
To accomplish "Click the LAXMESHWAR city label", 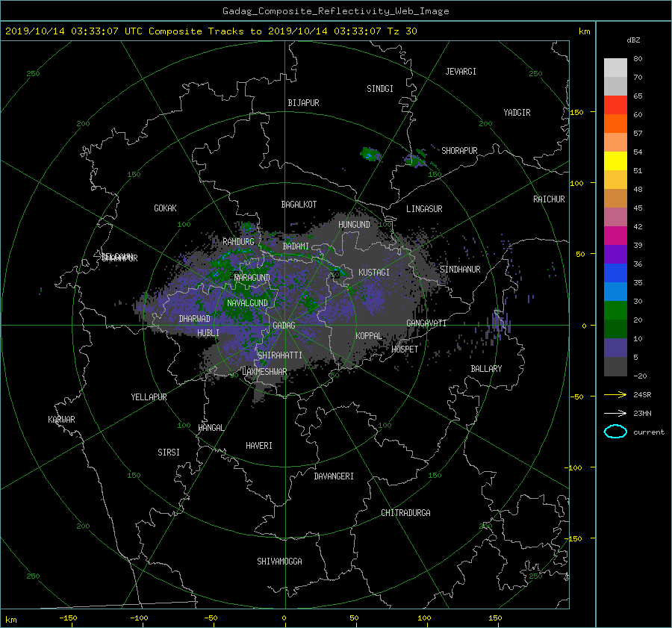I will [x=264, y=372].
